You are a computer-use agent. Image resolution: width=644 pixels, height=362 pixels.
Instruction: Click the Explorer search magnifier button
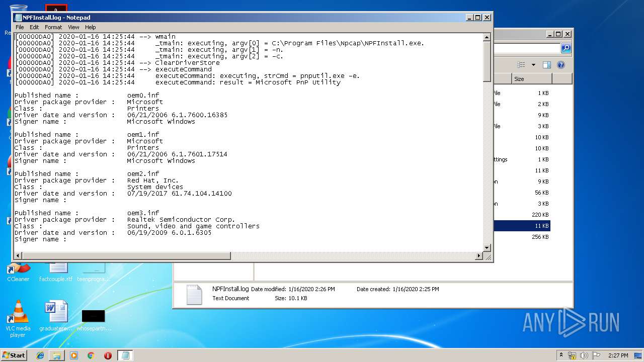click(x=566, y=48)
